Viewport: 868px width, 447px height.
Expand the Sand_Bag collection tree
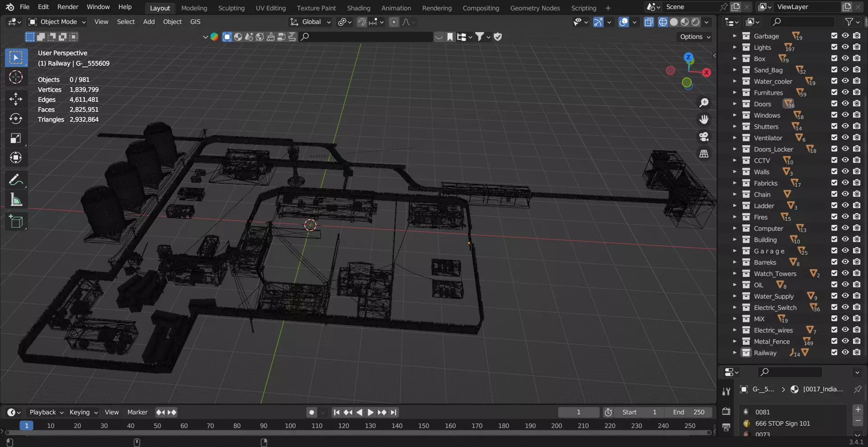coord(734,70)
